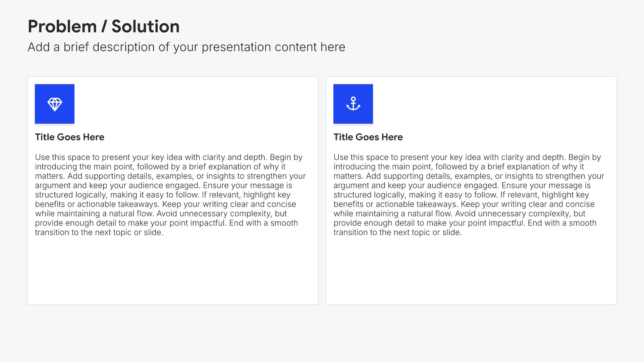The height and width of the screenshot is (362, 644).
Task: Click the anchor icon in the right card
Action: coord(353,104)
